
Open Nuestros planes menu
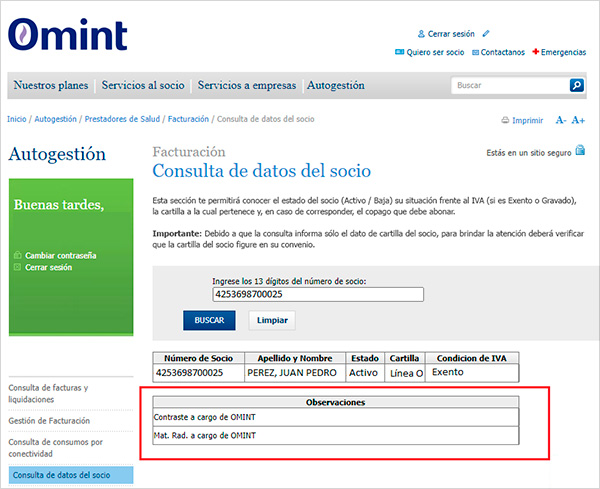click(x=51, y=85)
